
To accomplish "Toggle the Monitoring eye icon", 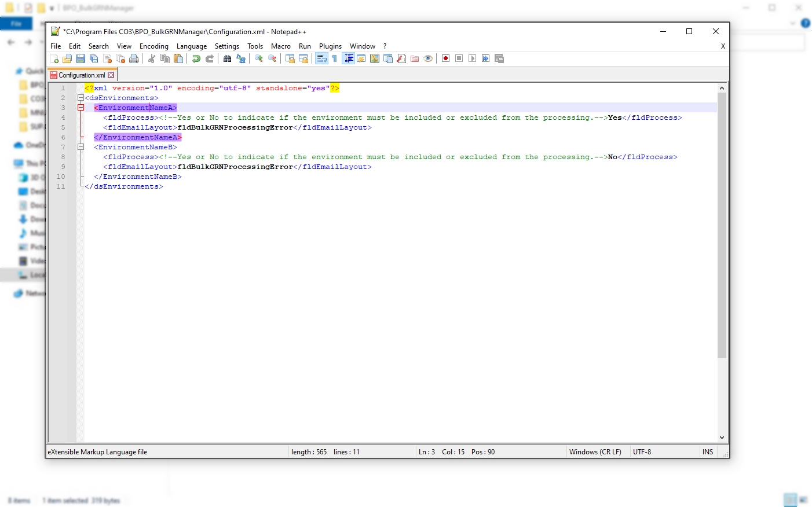I will pyautogui.click(x=428, y=59).
